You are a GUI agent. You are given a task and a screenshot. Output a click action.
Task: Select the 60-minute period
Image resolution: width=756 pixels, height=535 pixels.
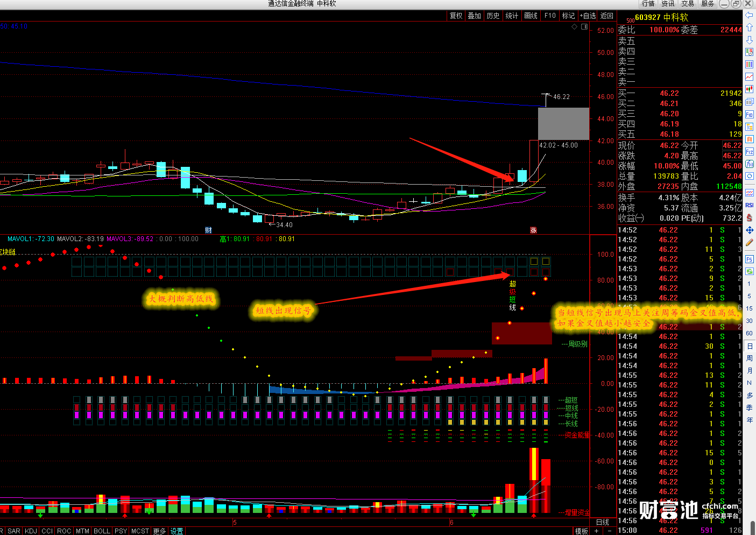click(x=749, y=334)
